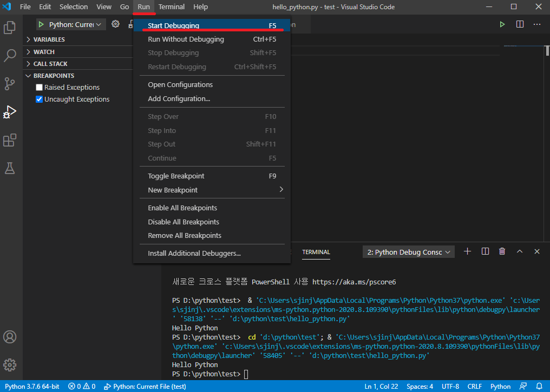Run Python file with green play icon
The height and width of the screenshot is (392, 550).
tap(502, 24)
